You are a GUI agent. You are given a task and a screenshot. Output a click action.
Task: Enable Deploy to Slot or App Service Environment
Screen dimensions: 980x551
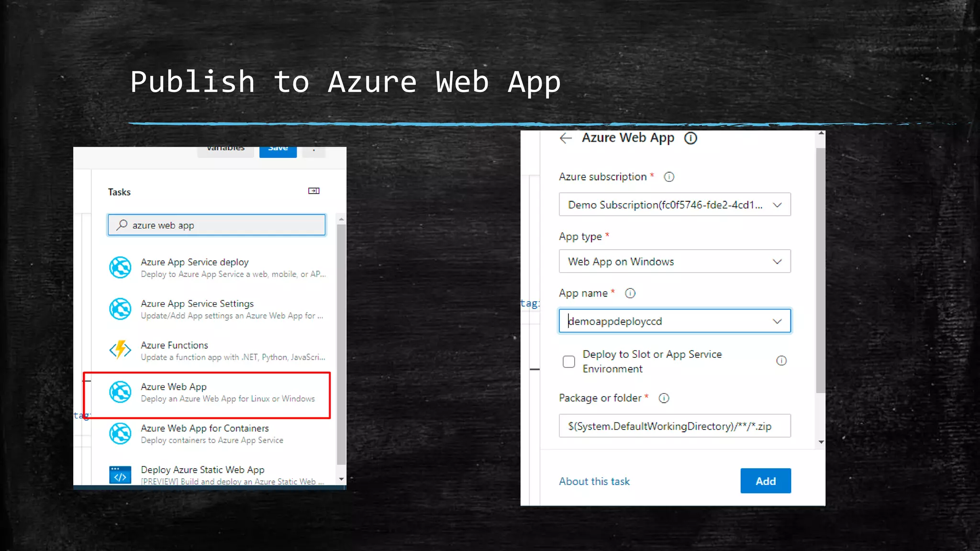pos(568,362)
